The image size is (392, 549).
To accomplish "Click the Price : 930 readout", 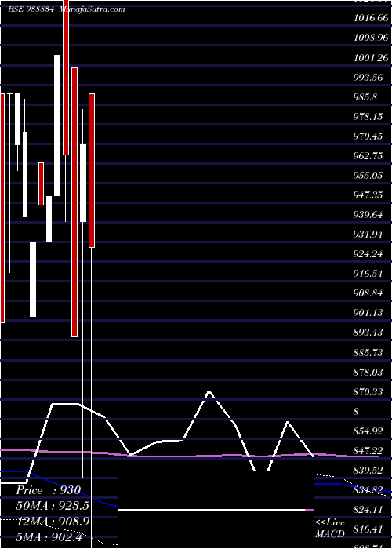I will (49, 490).
